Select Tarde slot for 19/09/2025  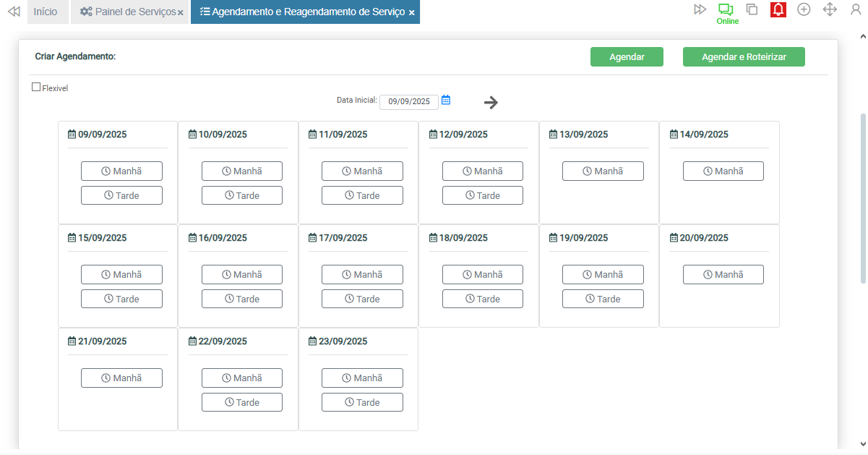pos(603,299)
